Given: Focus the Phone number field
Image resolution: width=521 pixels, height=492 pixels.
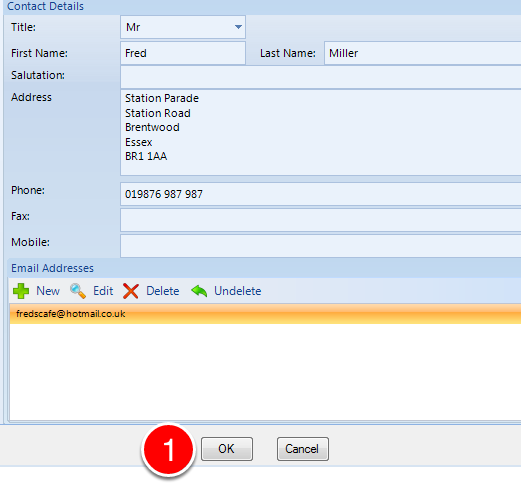Looking at the screenshot, I should coord(320,194).
